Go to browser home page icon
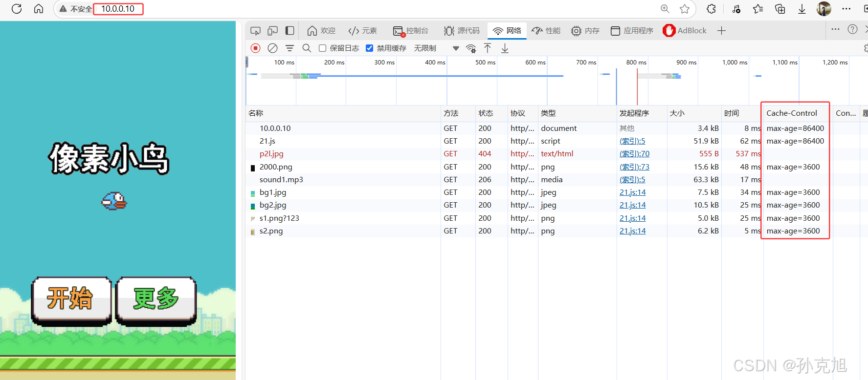 point(39,9)
